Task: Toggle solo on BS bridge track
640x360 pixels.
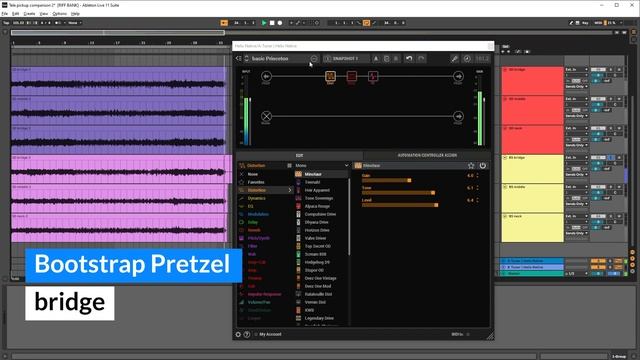Action: click(x=611, y=158)
